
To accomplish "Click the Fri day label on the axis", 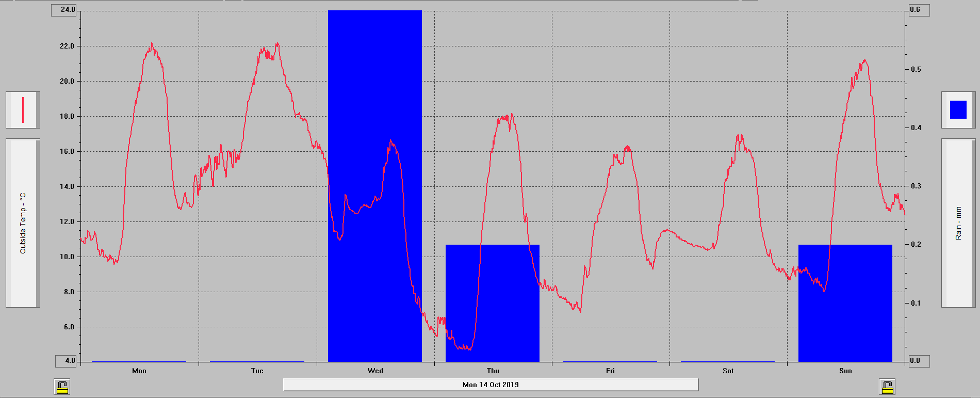I will point(610,371).
